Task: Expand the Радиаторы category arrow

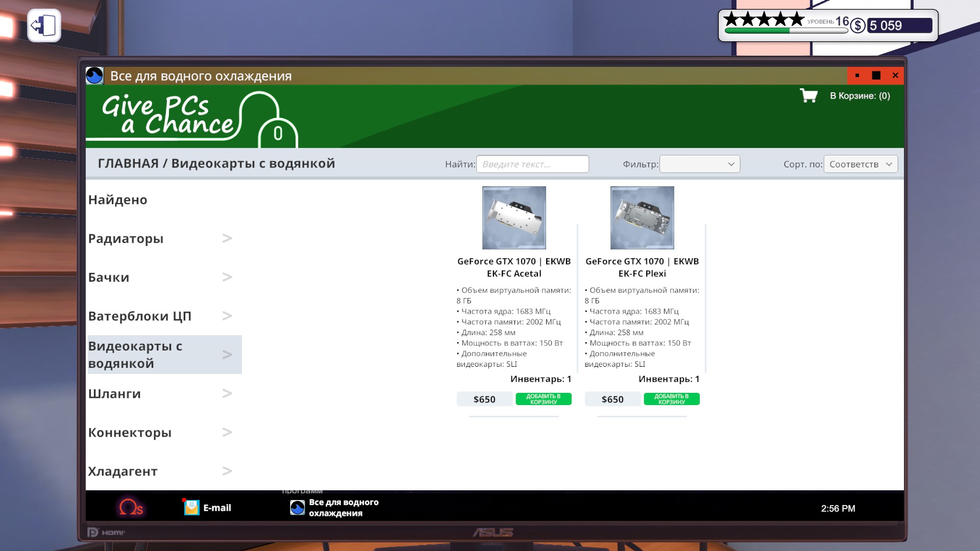Action: [x=227, y=238]
